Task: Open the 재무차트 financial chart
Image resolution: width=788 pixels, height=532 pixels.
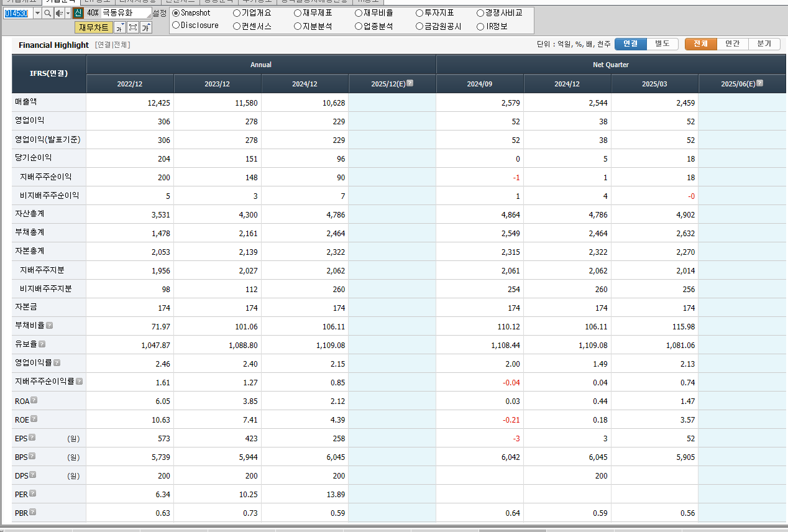Action: [x=94, y=27]
